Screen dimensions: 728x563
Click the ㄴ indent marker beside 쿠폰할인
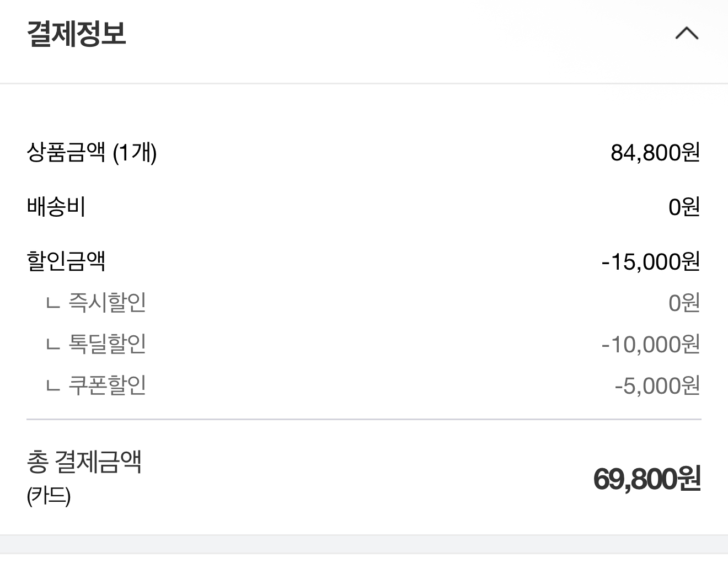[x=53, y=386]
